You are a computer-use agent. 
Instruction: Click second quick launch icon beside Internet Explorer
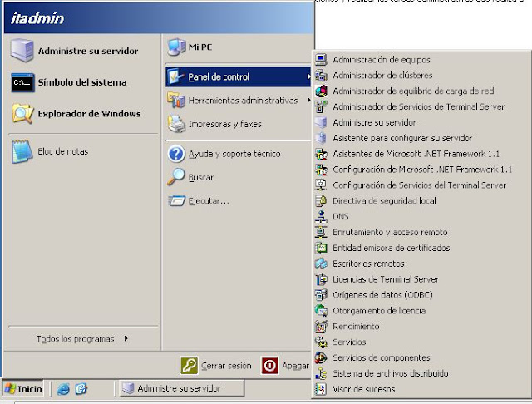(81, 389)
